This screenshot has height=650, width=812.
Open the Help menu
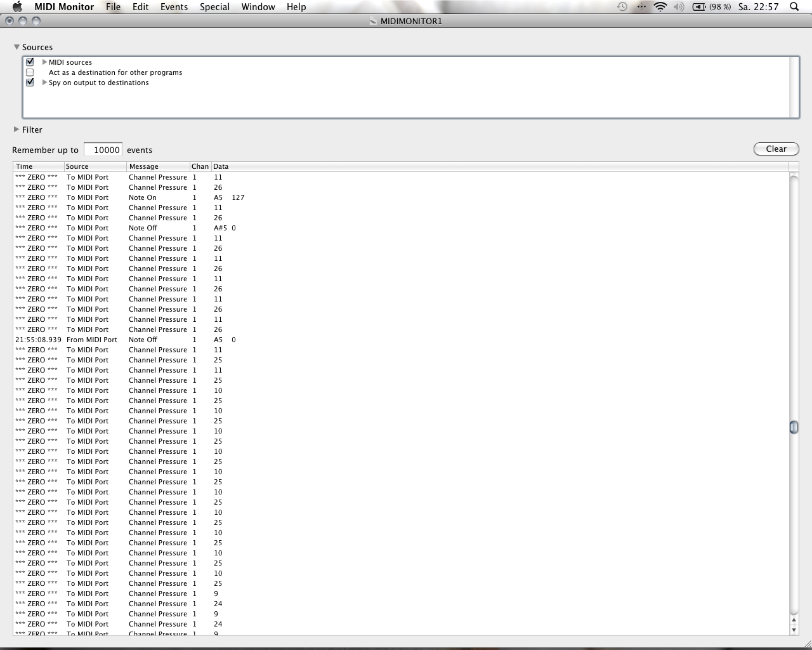tap(296, 7)
